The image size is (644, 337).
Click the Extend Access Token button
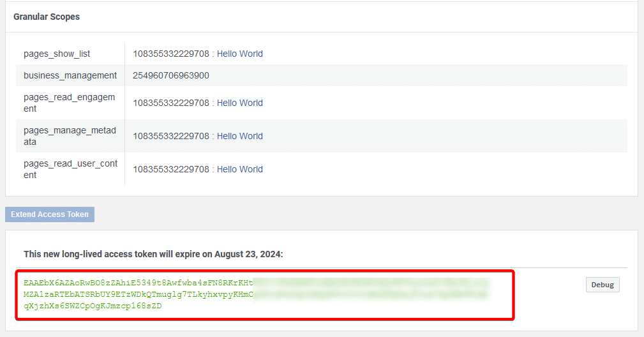[x=50, y=214]
